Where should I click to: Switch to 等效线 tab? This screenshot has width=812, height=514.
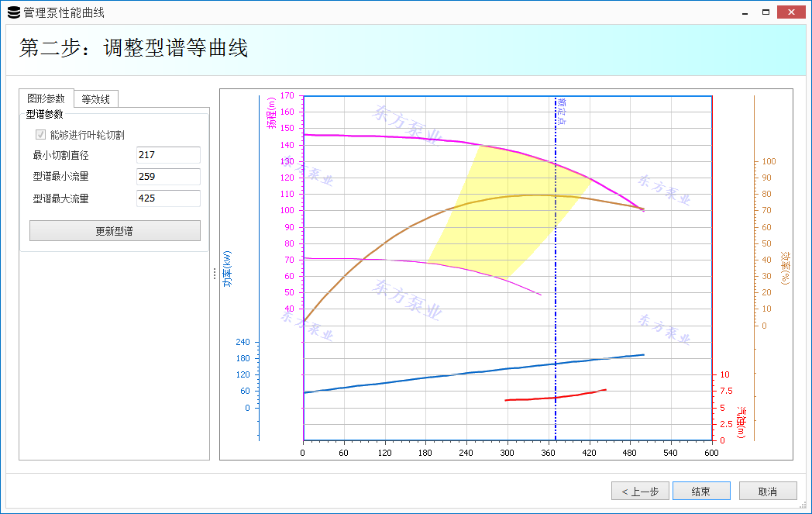96,99
